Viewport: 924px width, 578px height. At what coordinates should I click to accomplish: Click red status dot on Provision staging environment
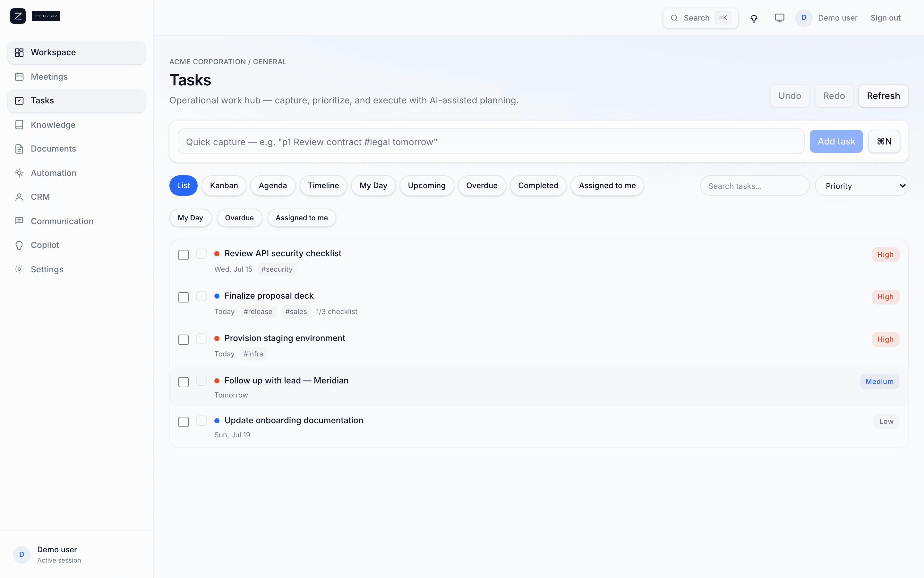point(217,338)
